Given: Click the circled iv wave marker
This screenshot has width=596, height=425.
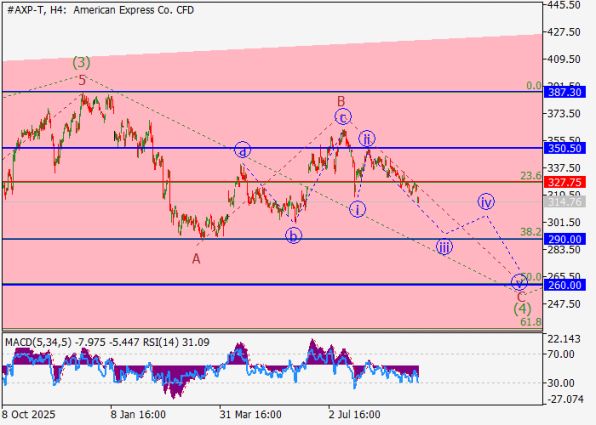Looking at the screenshot, I should click(486, 202).
